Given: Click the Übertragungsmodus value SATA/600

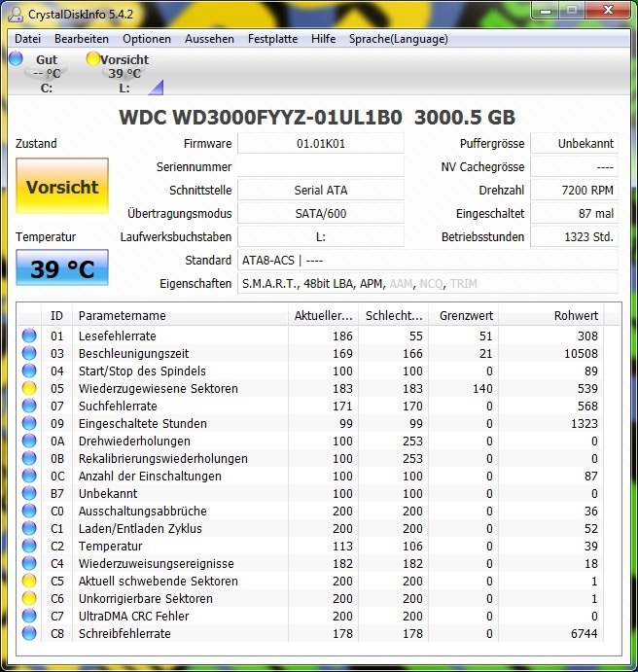Looking at the screenshot, I should [x=321, y=213].
